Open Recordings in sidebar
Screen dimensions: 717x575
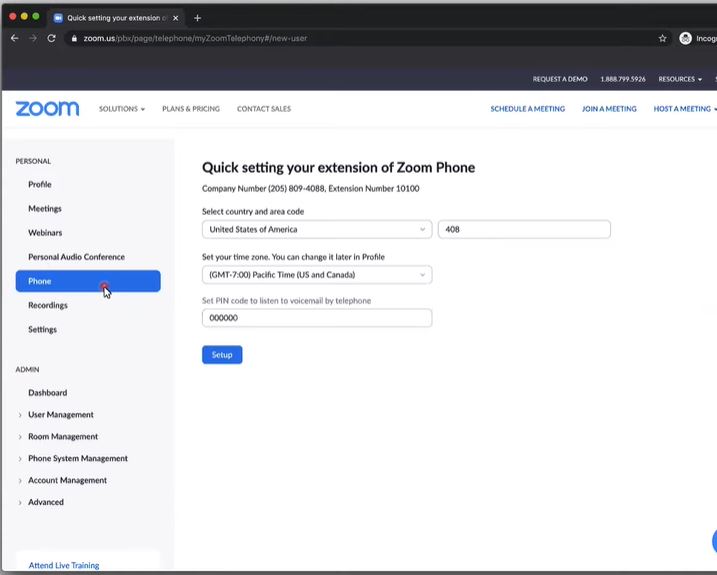[x=48, y=305]
